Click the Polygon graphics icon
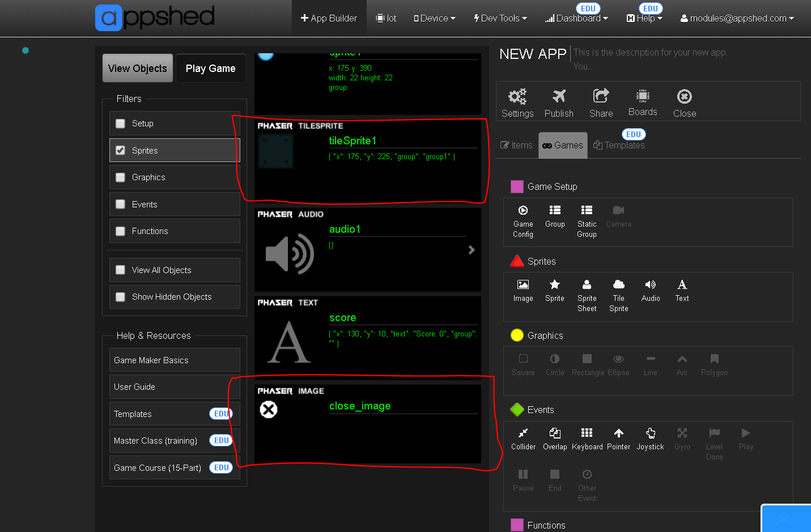The height and width of the screenshot is (532, 811). pyautogui.click(x=714, y=359)
